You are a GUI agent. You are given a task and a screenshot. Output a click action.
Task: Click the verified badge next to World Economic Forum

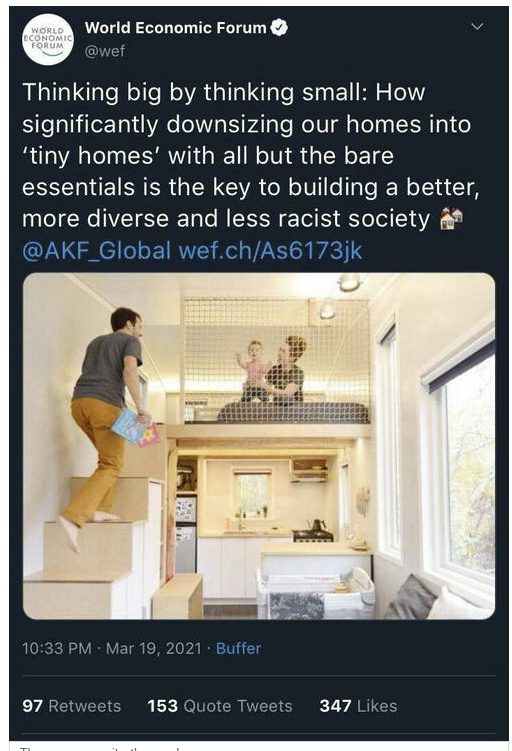[279, 27]
